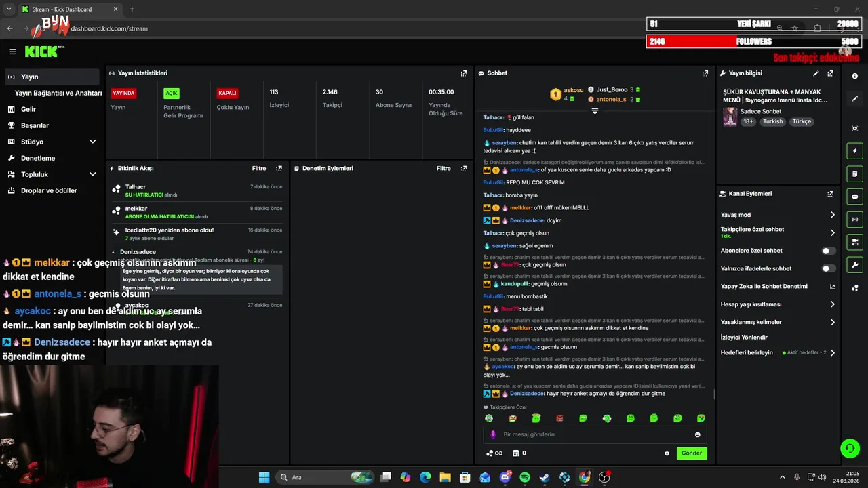Toggle Abonelere özel sohbet switch
Image resolution: width=868 pixels, height=488 pixels.
tap(829, 251)
